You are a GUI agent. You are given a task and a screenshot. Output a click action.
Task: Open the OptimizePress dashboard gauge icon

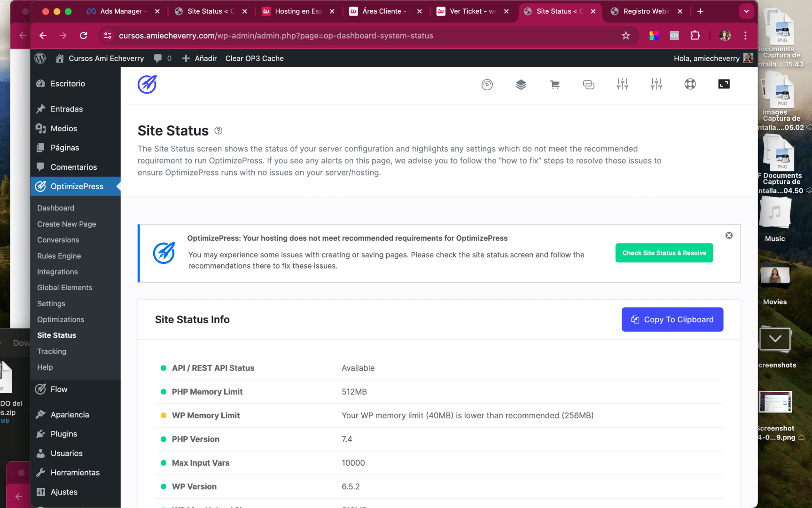click(x=487, y=85)
